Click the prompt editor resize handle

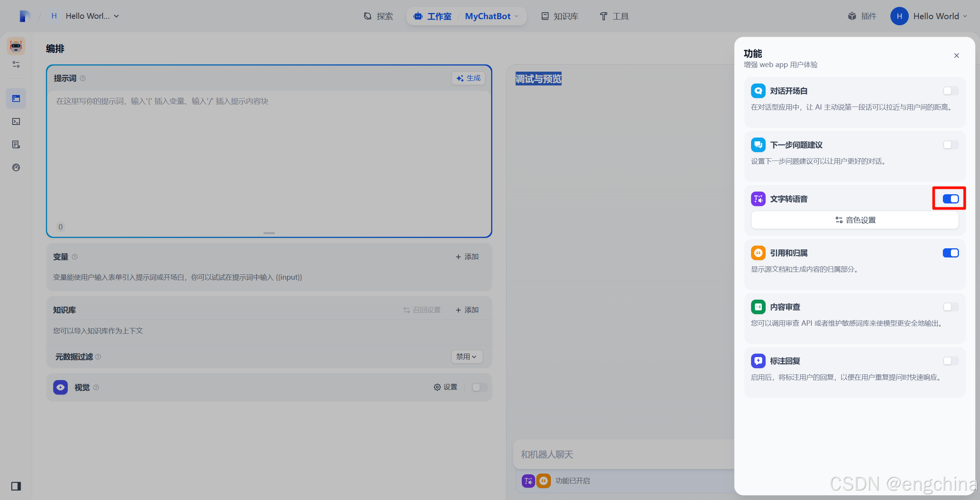269,233
